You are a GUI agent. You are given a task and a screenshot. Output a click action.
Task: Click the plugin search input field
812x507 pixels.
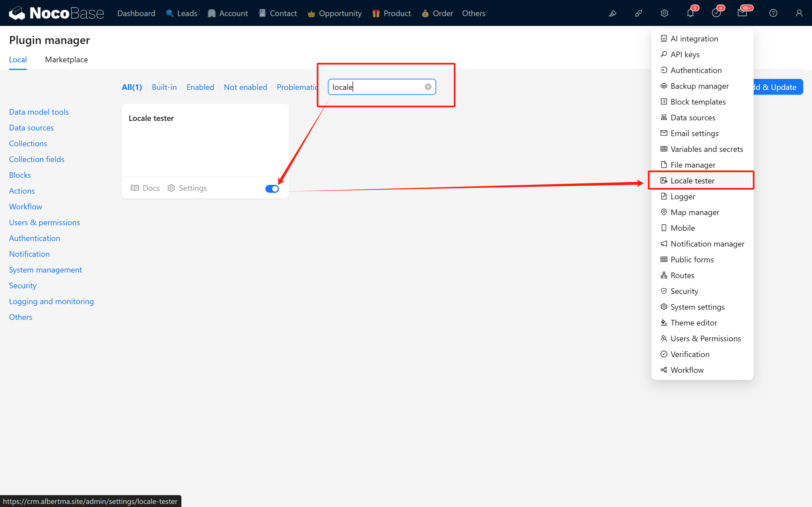[376, 87]
